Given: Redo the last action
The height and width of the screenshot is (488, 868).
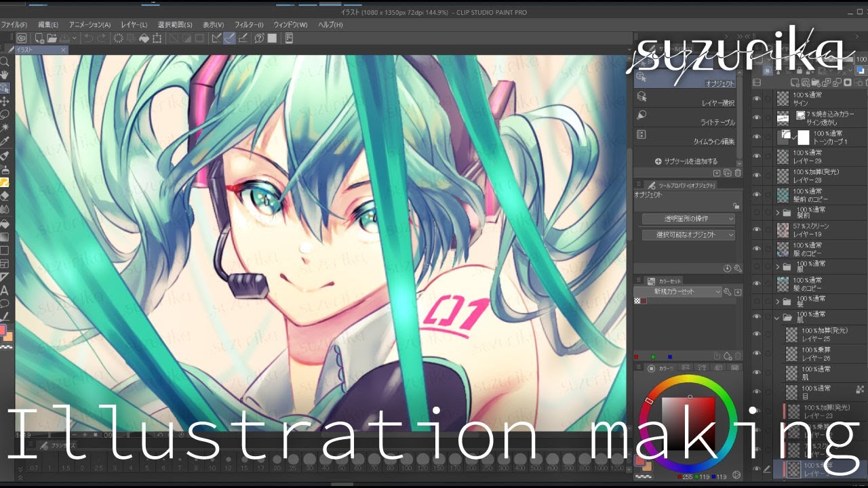Looking at the screenshot, I should pos(102,39).
